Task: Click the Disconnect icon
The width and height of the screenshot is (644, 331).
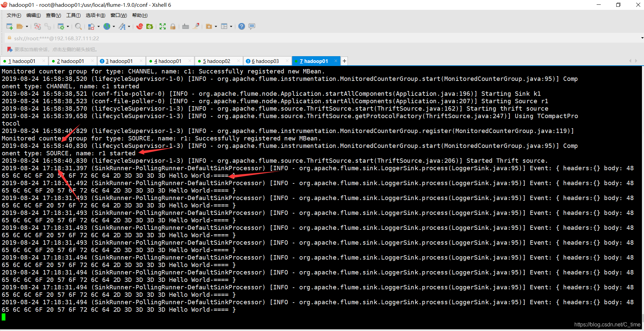Action: coord(38,26)
